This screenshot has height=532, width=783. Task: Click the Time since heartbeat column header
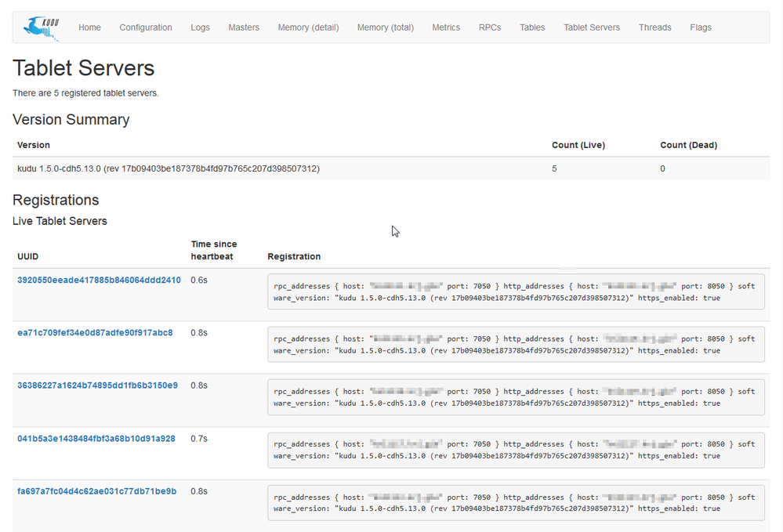click(213, 250)
